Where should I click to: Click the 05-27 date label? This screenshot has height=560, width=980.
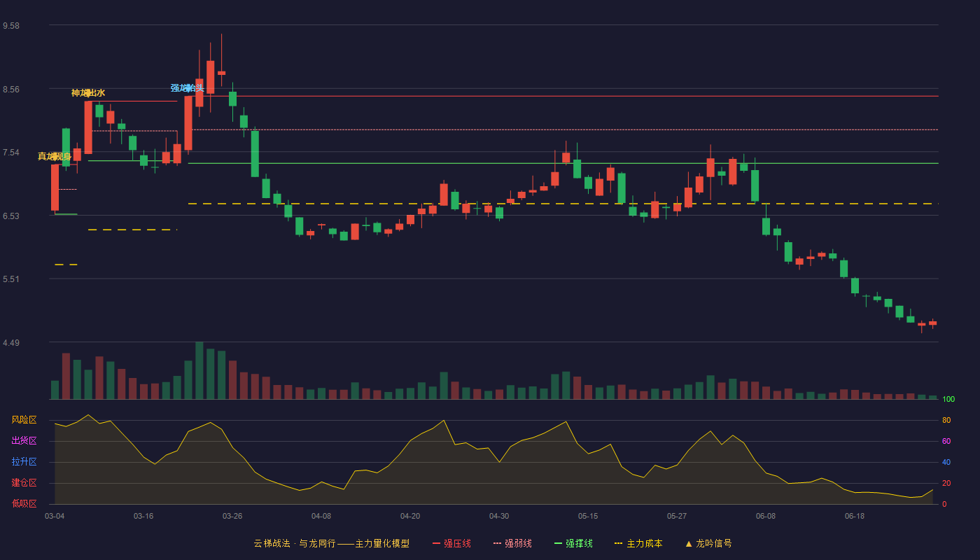(677, 516)
